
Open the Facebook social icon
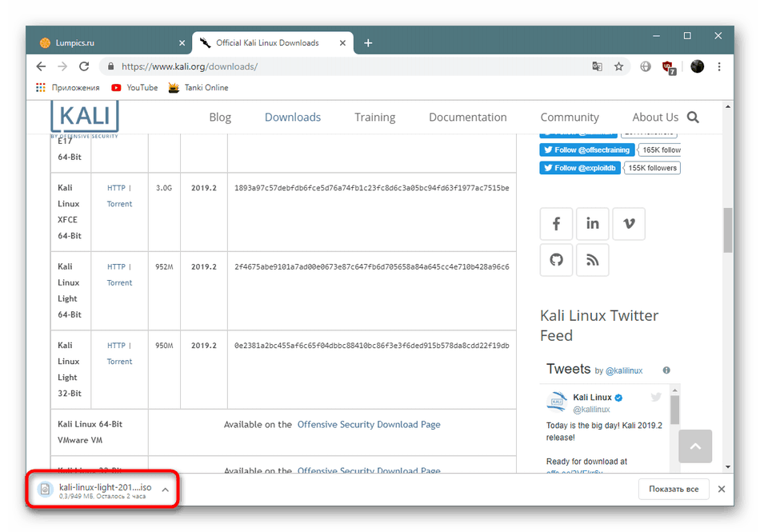click(557, 224)
